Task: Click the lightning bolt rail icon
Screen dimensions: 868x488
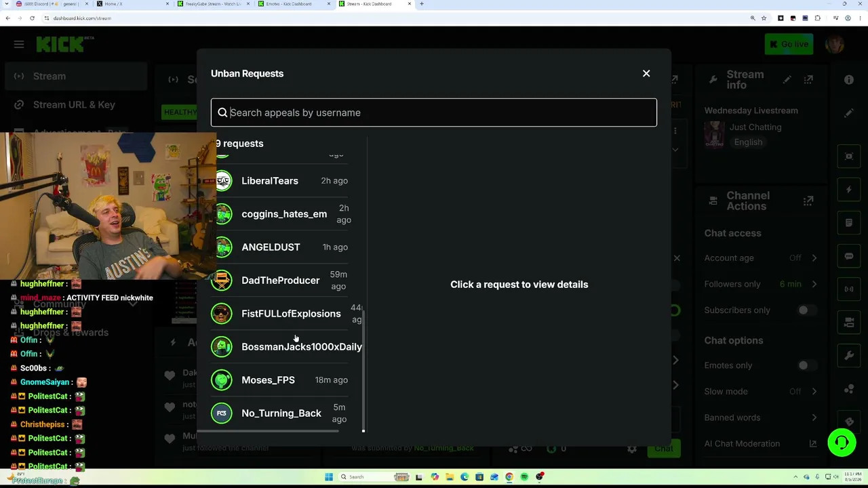Action: coord(849,190)
